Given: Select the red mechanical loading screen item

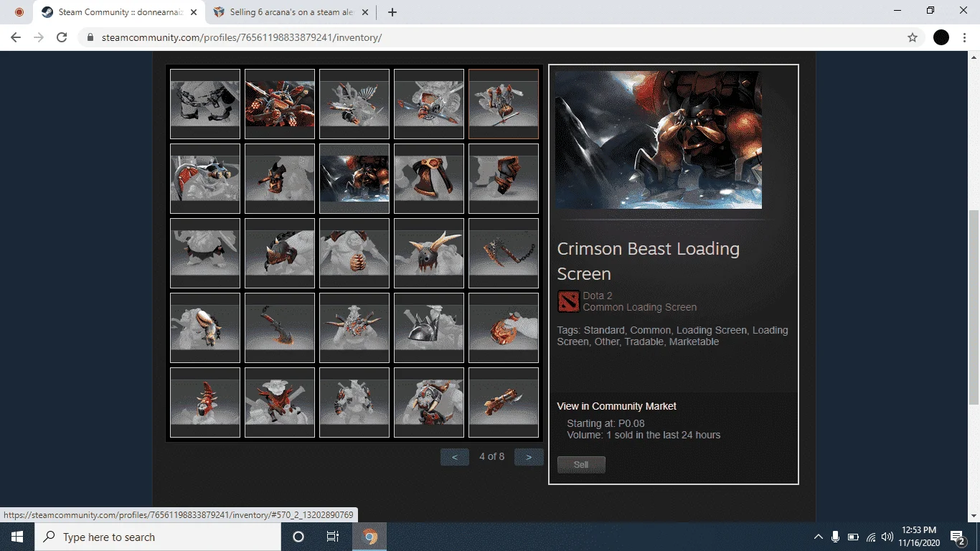Looking at the screenshot, I should click(x=280, y=104).
